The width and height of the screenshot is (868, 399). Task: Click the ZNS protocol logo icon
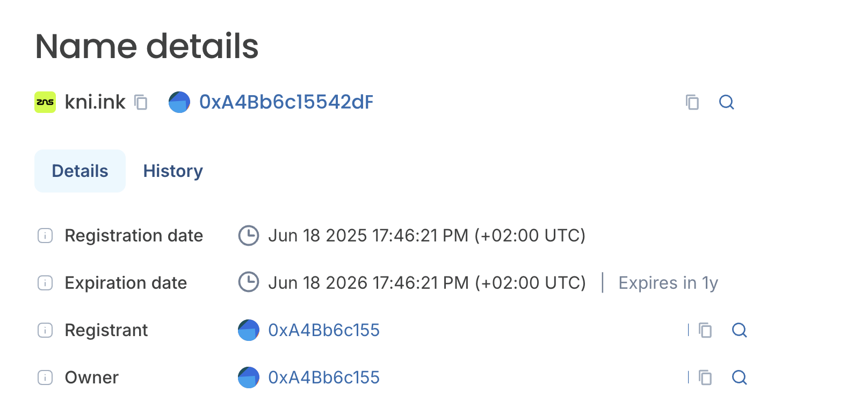point(45,102)
